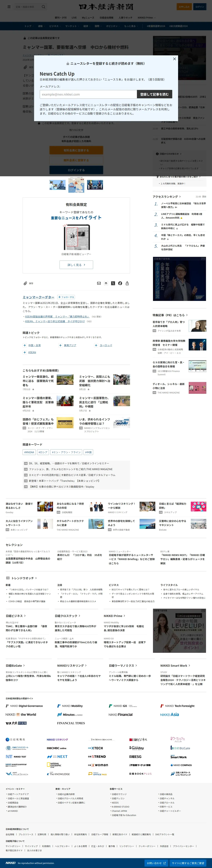Viewport: 212px width, 868px height.
Task: Expand the NIKKEI Prime dropdown
Action: coord(147,17)
